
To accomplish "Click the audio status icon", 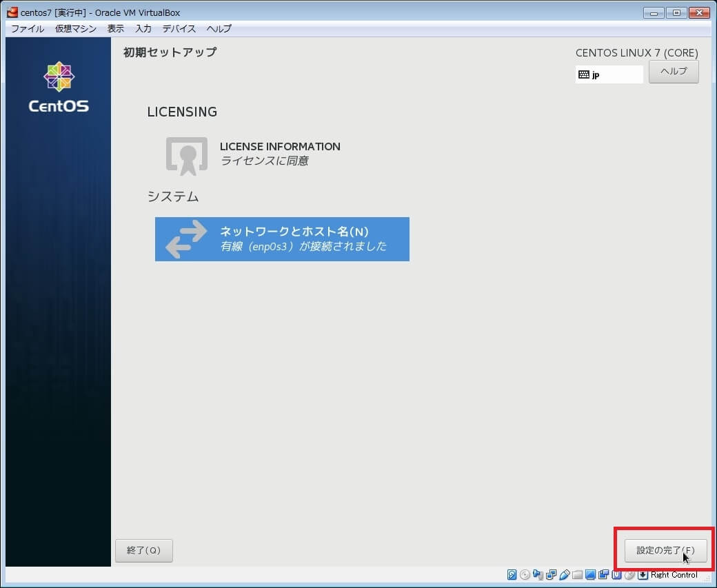I will tap(538, 575).
